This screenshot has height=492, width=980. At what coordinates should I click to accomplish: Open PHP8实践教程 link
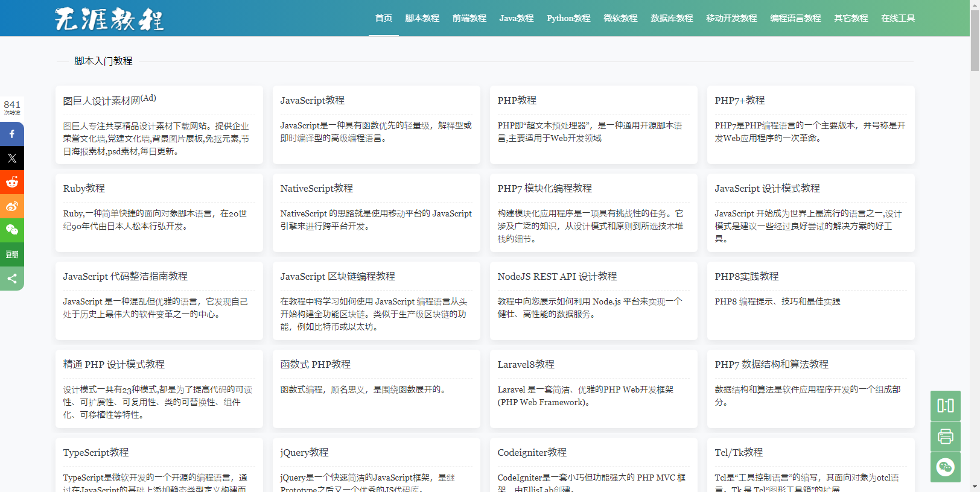tap(747, 276)
